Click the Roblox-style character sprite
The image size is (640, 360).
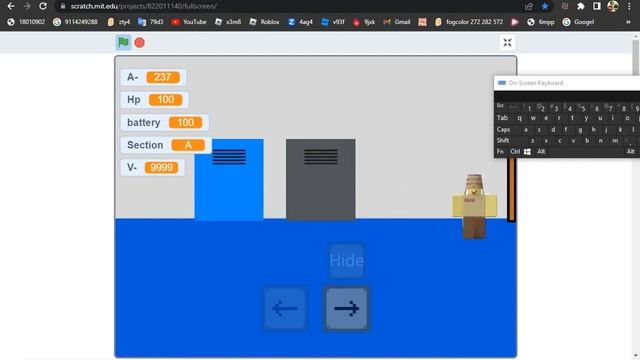pos(474,207)
